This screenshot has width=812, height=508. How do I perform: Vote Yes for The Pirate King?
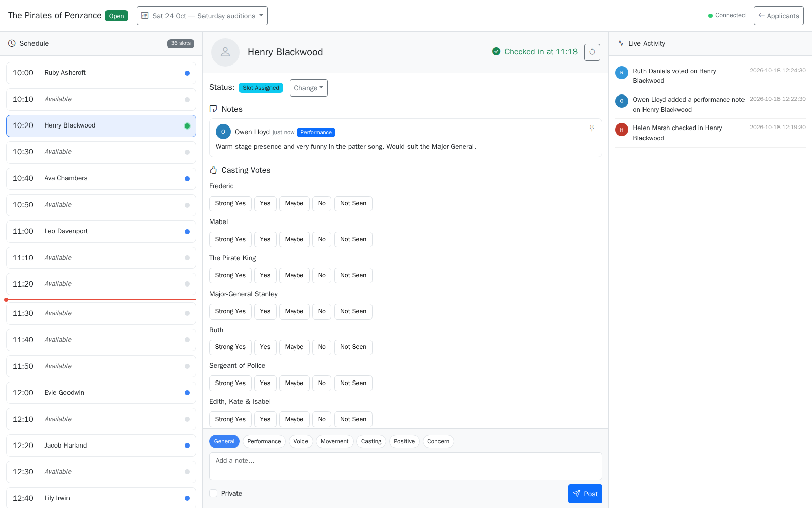click(x=265, y=275)
